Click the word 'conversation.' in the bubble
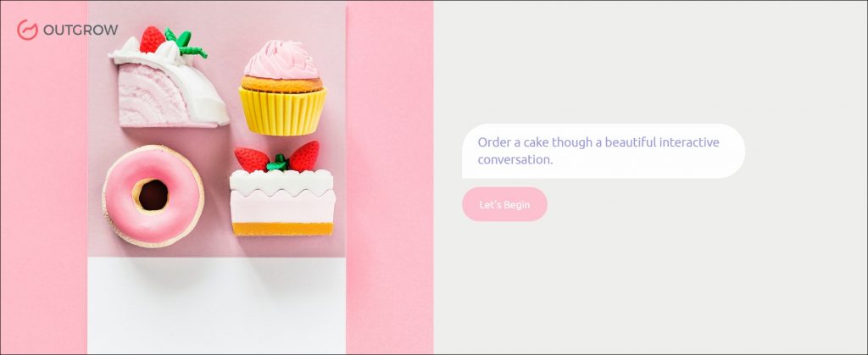This screenshot has height=355, width=868. point(515,160)
